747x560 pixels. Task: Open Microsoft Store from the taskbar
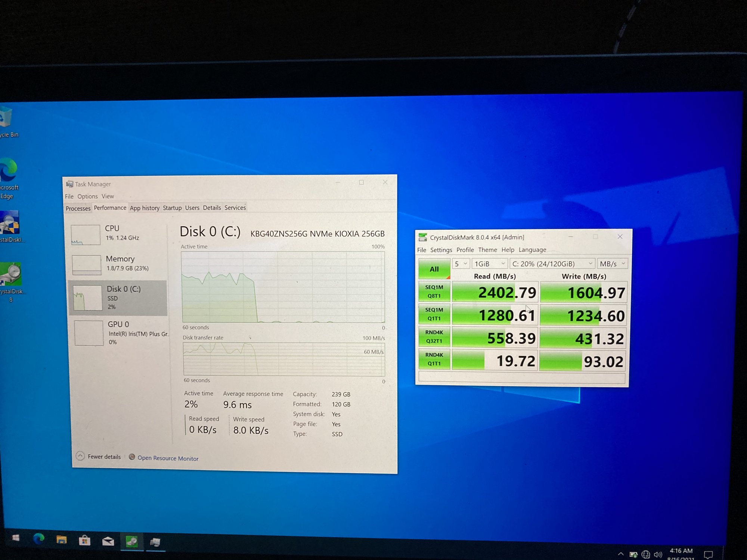(85, 541)
